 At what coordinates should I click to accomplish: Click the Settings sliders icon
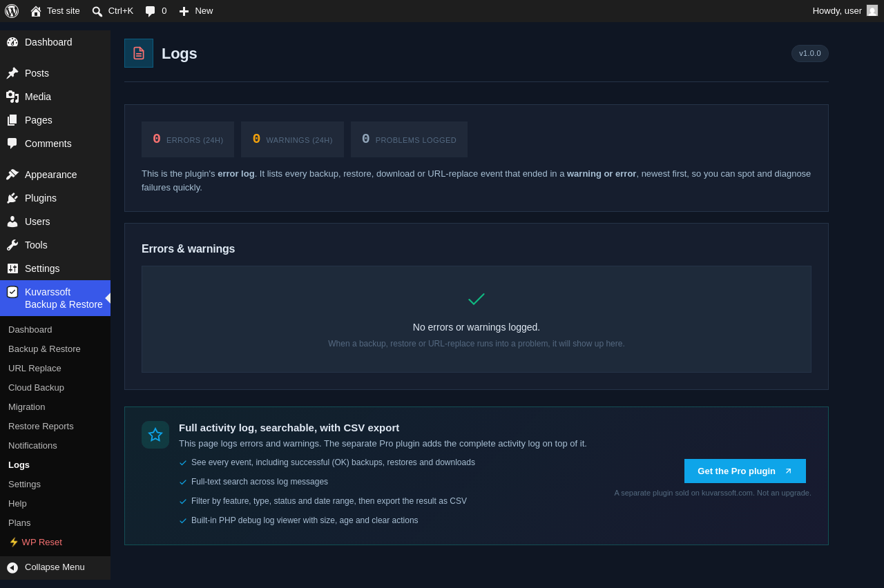(x=12, y=268)
